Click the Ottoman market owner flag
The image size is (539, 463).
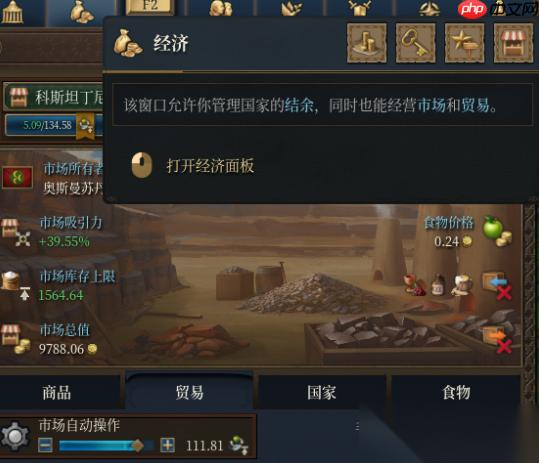coord(18,177)
